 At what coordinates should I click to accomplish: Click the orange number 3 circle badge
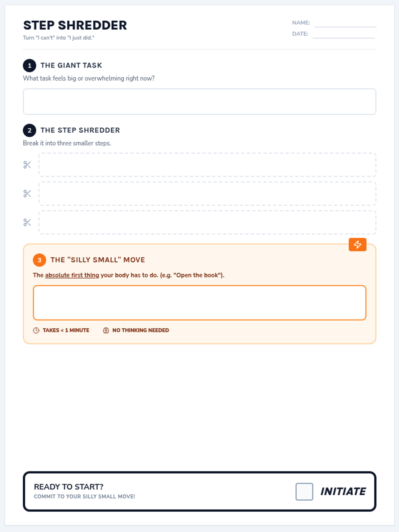40,260
